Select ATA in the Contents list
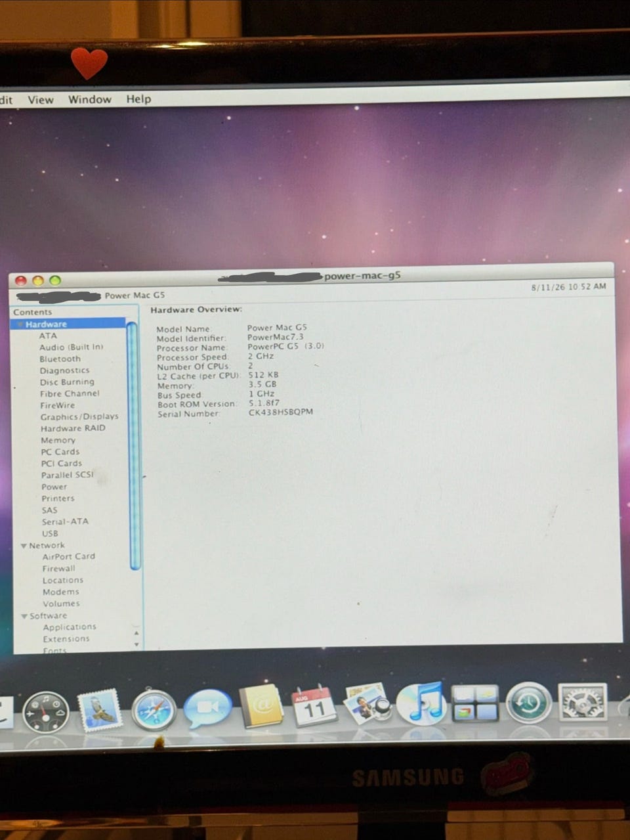Screen dimensions: 630x840 pos(48,336)
